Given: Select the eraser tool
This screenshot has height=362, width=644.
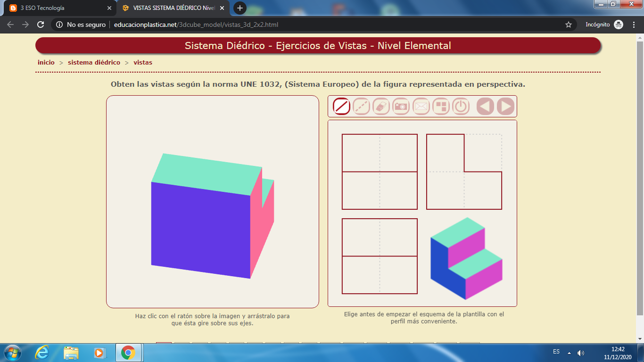Looking at the screenshot, I should tap(381, 107).
